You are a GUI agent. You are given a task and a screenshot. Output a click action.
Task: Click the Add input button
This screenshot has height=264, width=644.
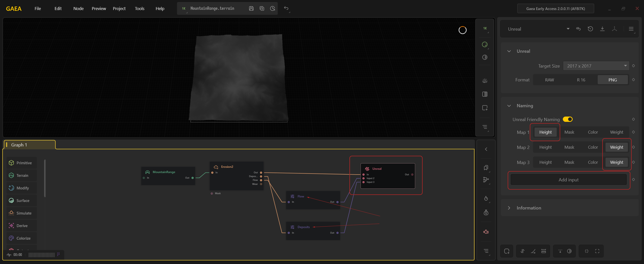pyautogui.click(x=568, y=180)
